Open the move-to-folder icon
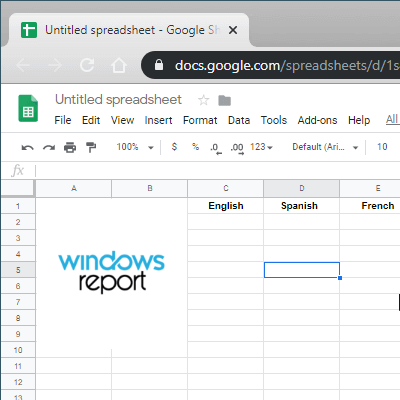 pyautogui.click(x=224, y=100)
